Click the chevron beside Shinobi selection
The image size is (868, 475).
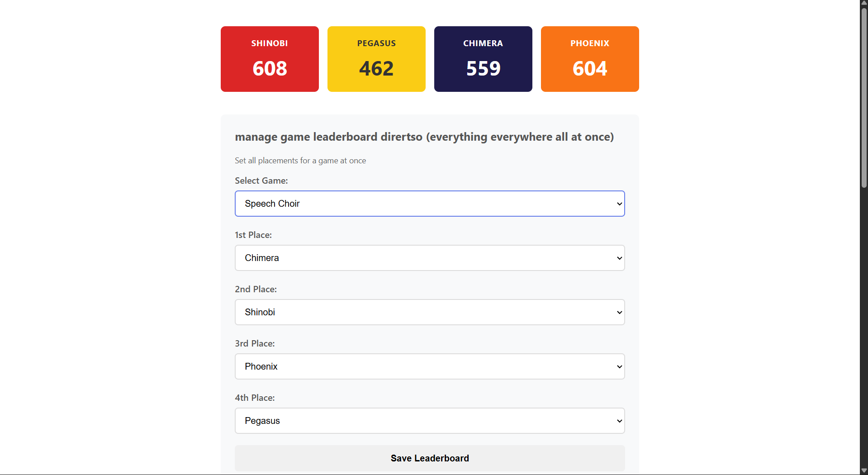click(619, 312)
